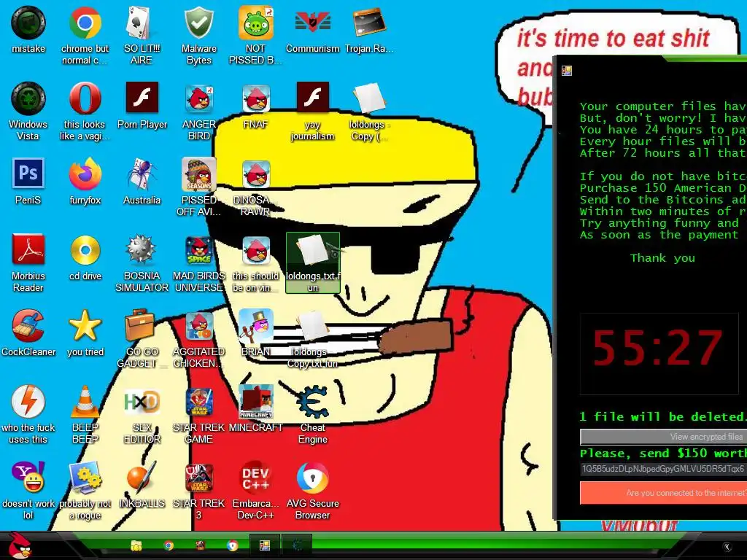Open the Photoshop icon labeled PeniS

tap(28, 181)
